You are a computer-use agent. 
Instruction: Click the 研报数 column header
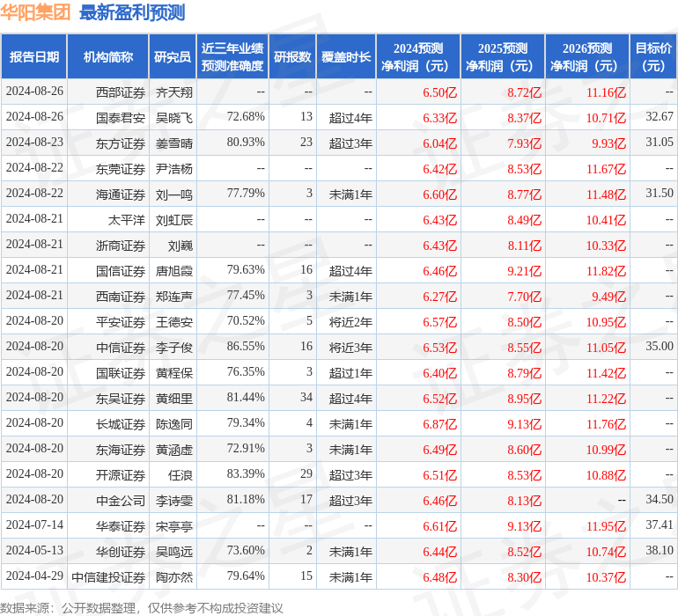[x=292, y=57]
